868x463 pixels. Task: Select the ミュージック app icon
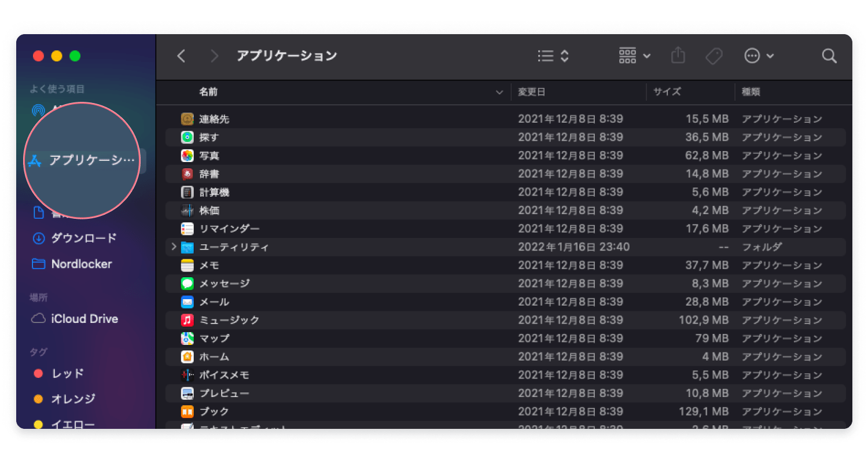point(187,320)
